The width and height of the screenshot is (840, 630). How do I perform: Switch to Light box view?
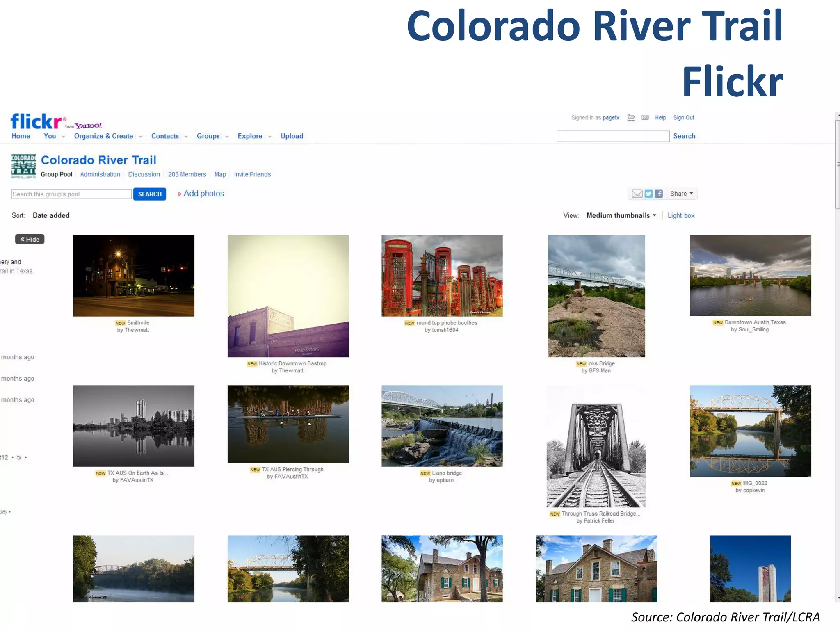click(681, 215)
